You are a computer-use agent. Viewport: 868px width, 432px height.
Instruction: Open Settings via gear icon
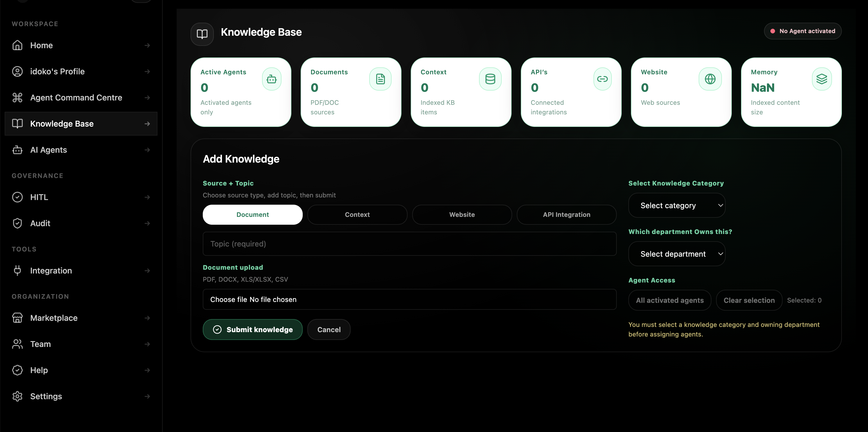(x=17, y=396)
